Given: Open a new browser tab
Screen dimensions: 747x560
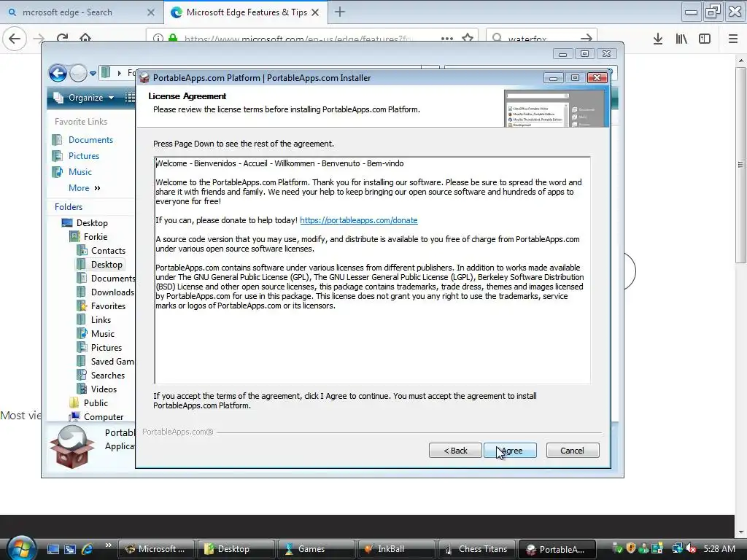Looking at the screenshot, I should click(x=340, y=12).
